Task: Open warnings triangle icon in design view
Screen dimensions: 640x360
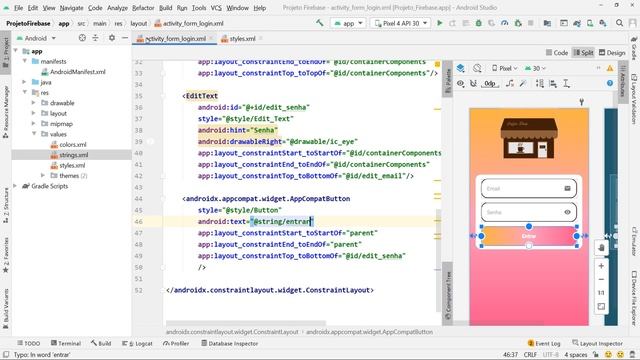Action: click(x=610, y=68)
